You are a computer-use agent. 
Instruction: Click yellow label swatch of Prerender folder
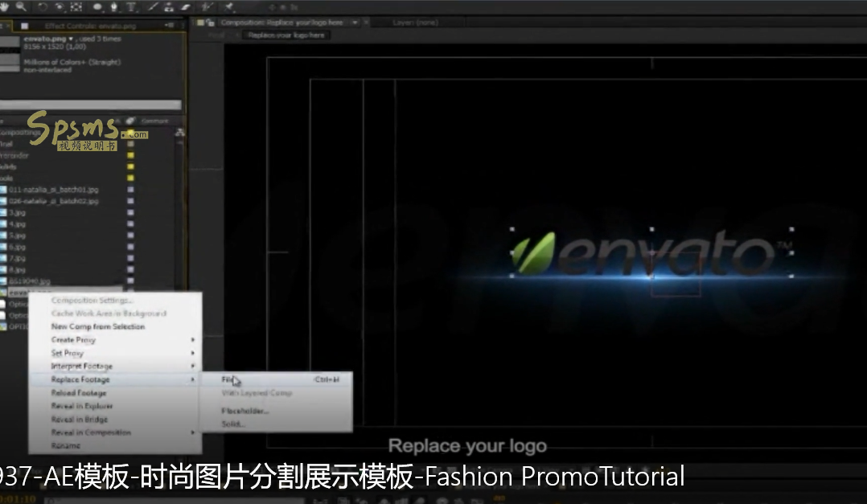tap(130, 155)
